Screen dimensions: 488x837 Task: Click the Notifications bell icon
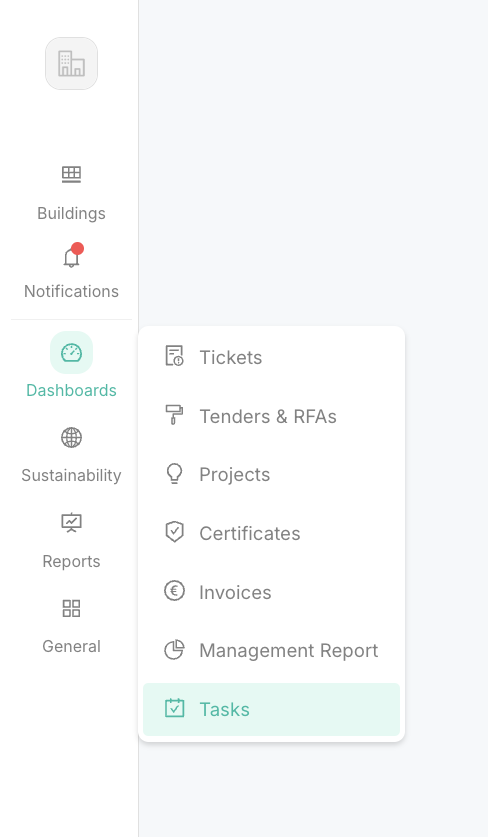coord(72,258)
